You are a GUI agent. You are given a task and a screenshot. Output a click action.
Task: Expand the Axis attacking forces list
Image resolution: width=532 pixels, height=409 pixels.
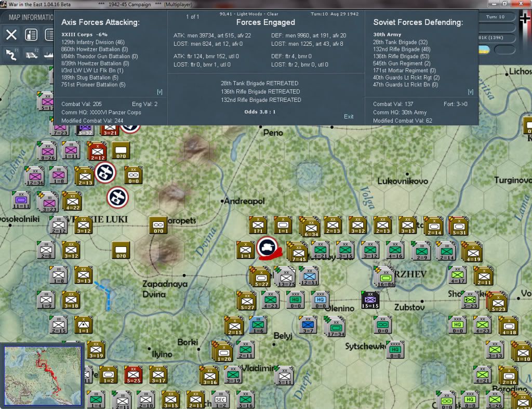159,92
